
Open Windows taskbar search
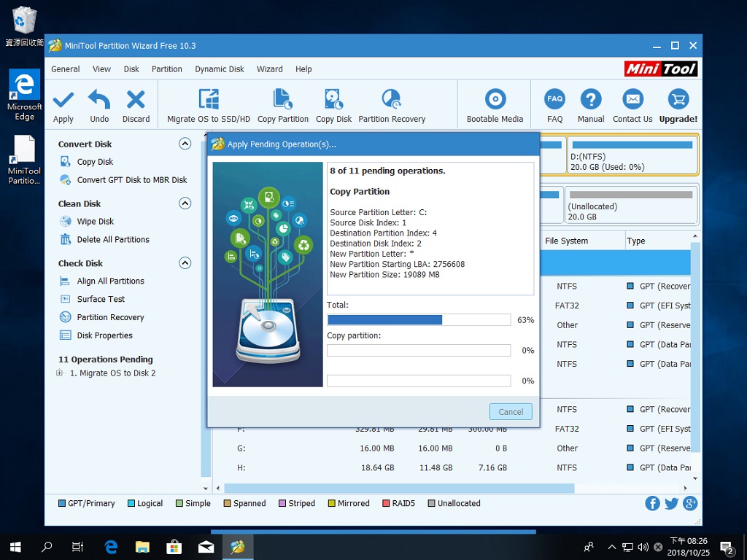point(47,547)
